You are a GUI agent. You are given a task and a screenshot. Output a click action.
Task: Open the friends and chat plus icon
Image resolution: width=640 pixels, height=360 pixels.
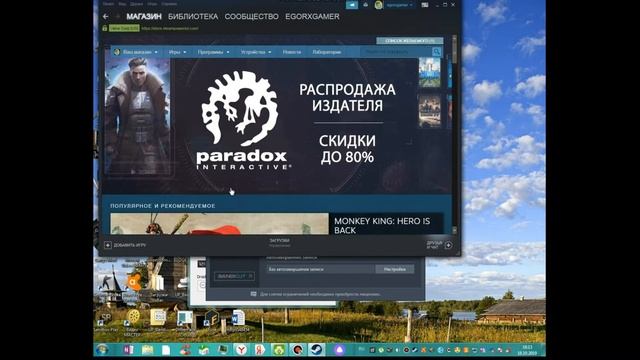click(x=448, y=245)
